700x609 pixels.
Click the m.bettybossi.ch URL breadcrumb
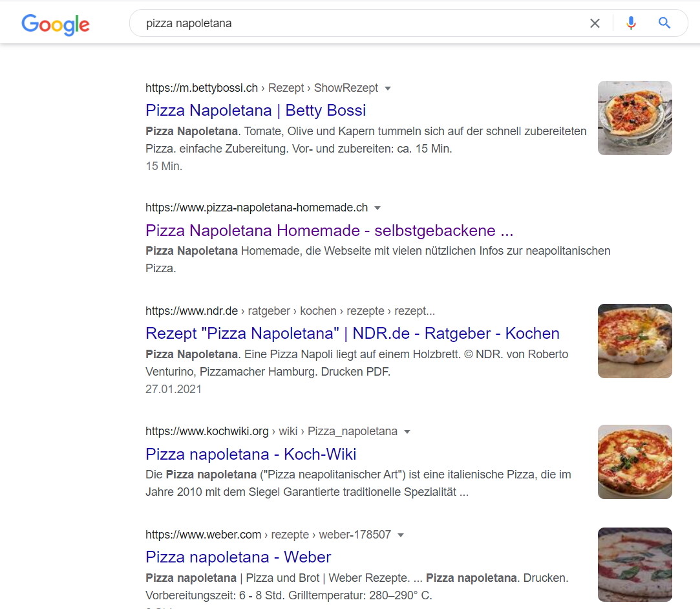pyautogui.click(x=262, y=88)
